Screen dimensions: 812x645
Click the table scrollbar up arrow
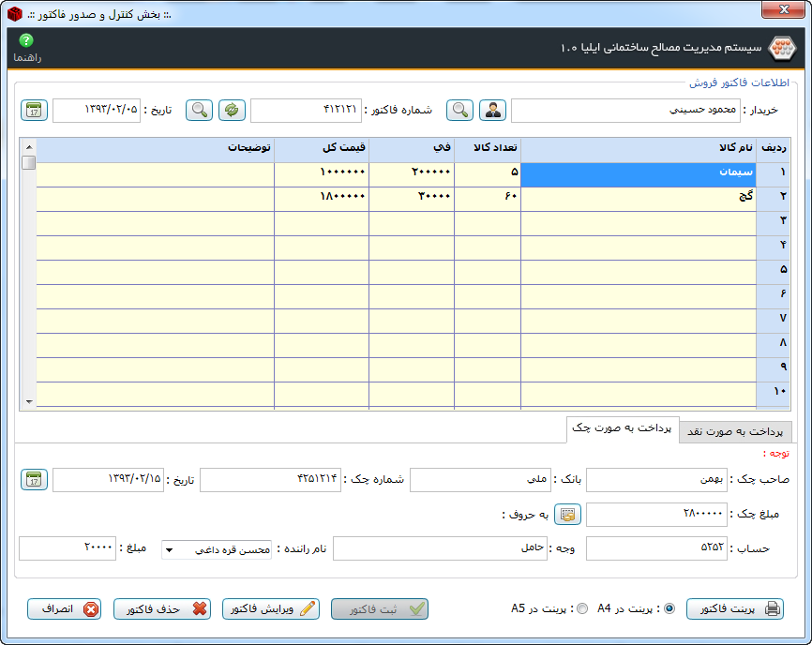point(29,147)
